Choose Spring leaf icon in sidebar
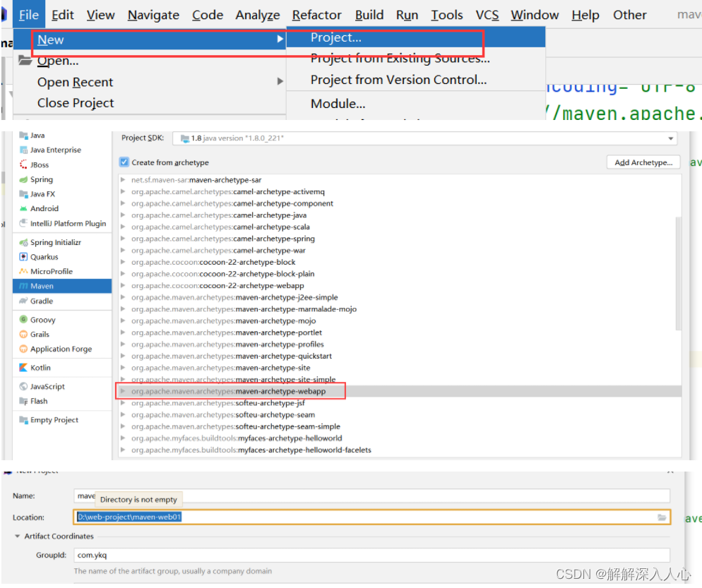The height and width of the screenshot is (588, 702). pyautogui.click(x=23, y=179)
